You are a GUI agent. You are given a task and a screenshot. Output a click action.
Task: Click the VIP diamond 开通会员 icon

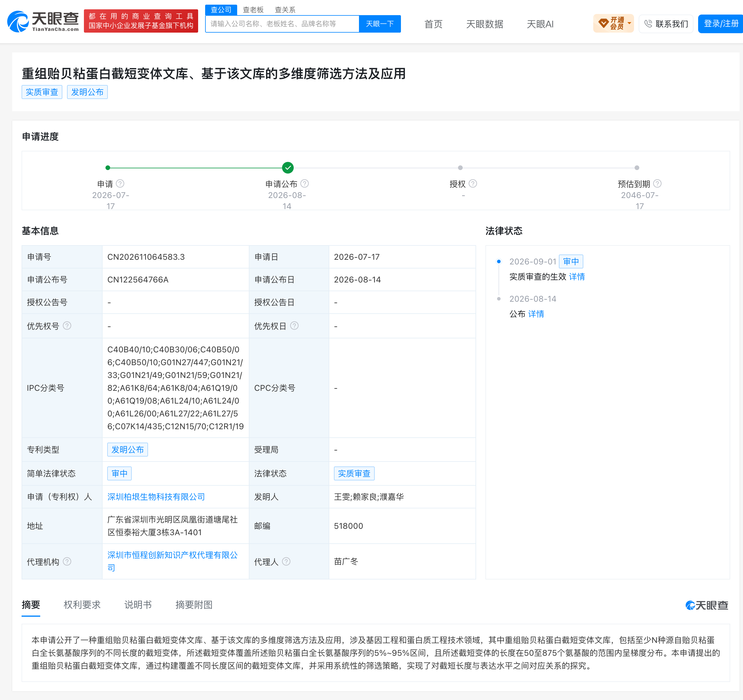603,24
